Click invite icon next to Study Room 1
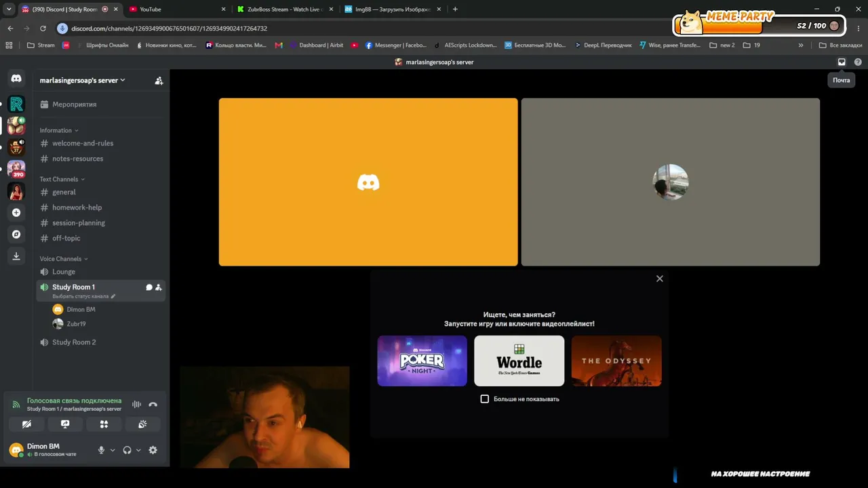This screenshot has height=488, width=868. (159, 287)
